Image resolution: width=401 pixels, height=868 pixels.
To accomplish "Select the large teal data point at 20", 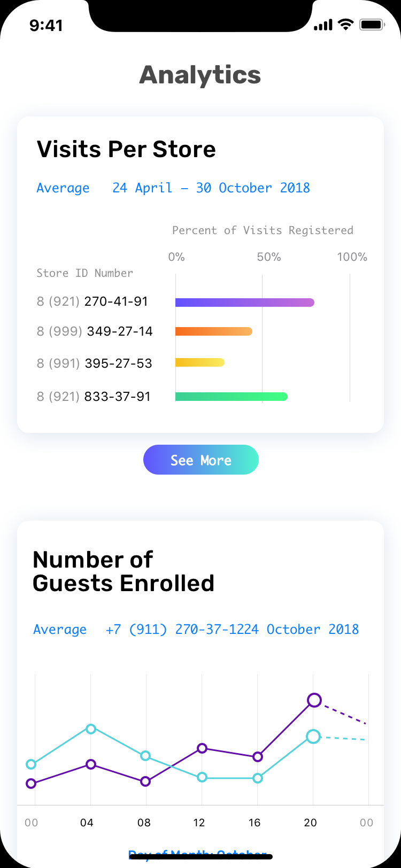I will (313, 737).
